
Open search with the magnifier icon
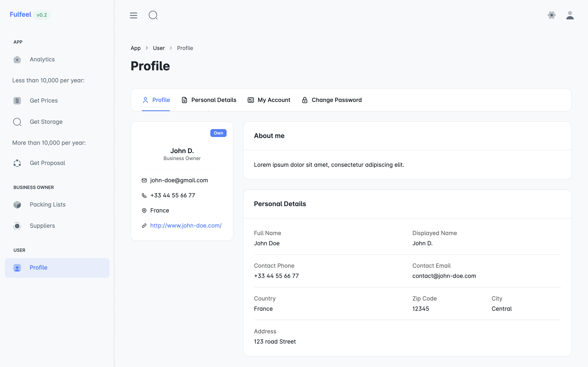tap(153, 15)
